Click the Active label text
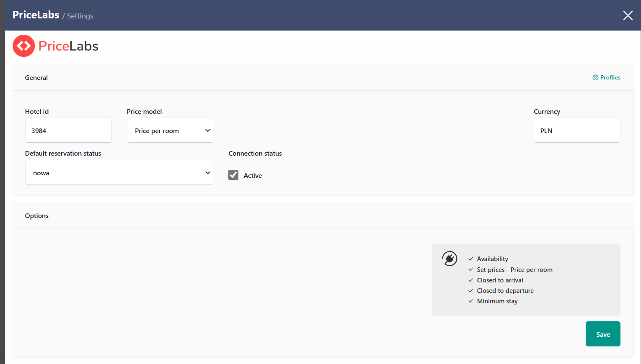641x364 pixels. (253, 175)
